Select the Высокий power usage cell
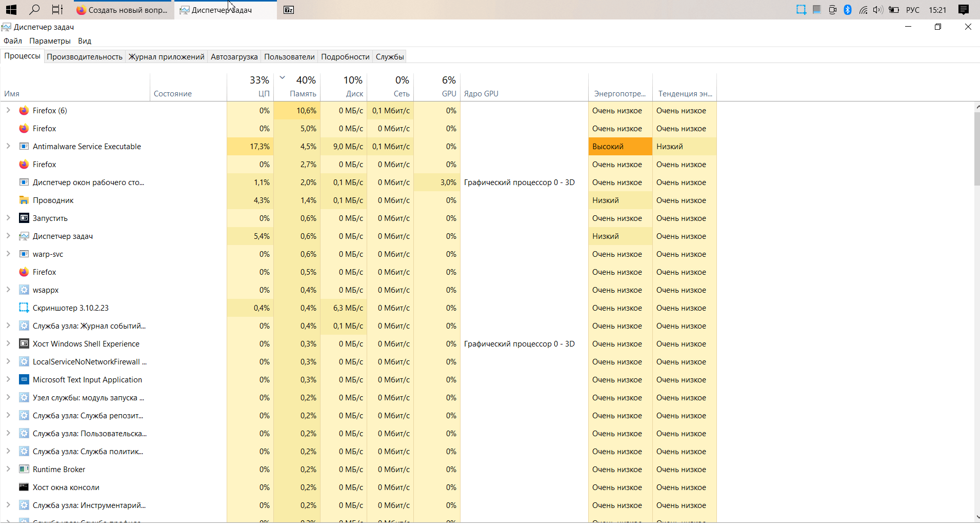Screen dimensions: 980x529 point(621,147)
